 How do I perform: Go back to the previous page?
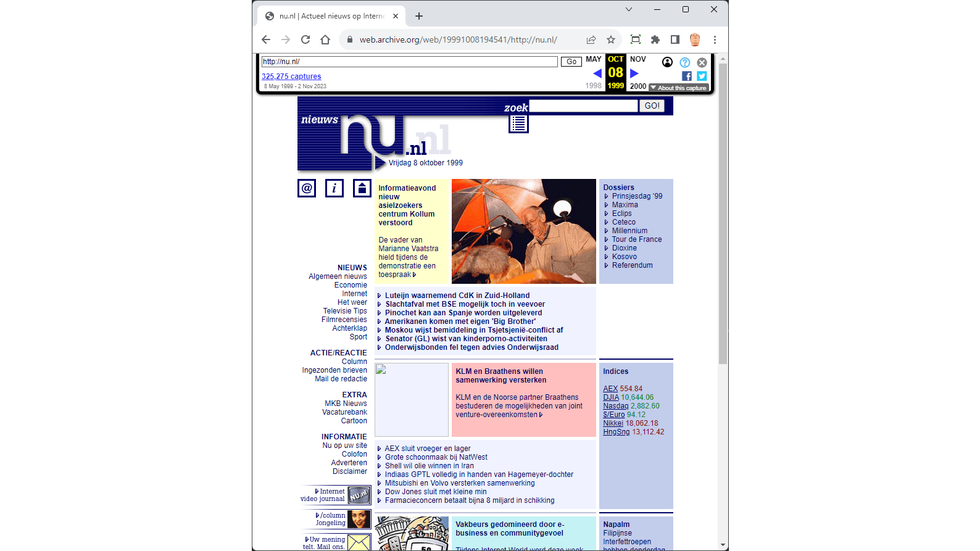point(266,39)
